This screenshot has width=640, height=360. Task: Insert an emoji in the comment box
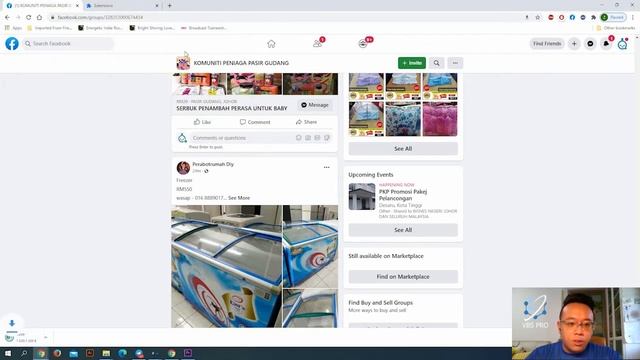pos(299,138)
